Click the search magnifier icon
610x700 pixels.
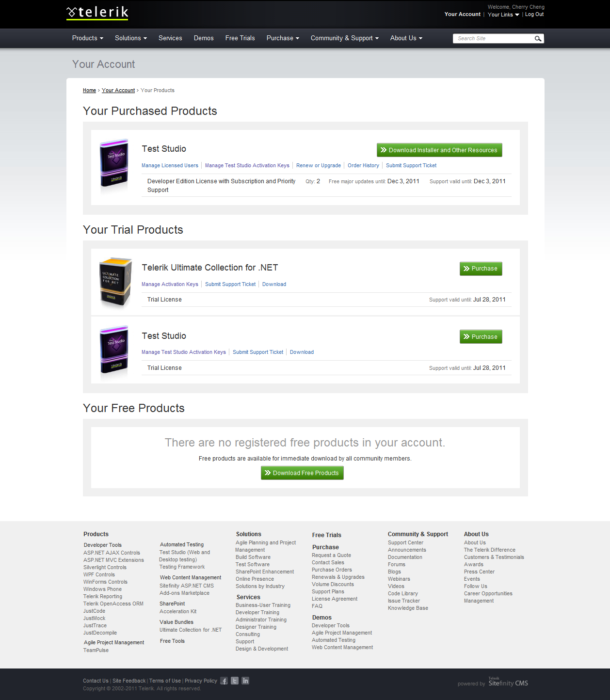[x=538, y=38]
